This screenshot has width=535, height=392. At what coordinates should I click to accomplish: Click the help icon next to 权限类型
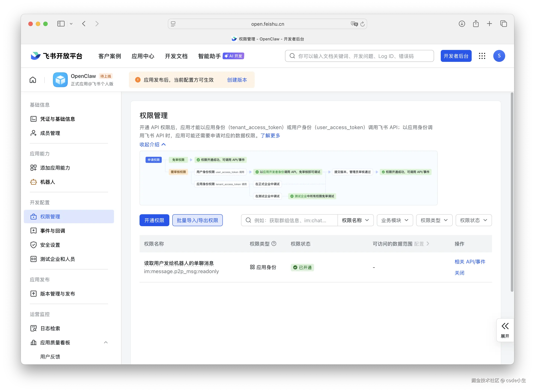(x=274, y=244)
